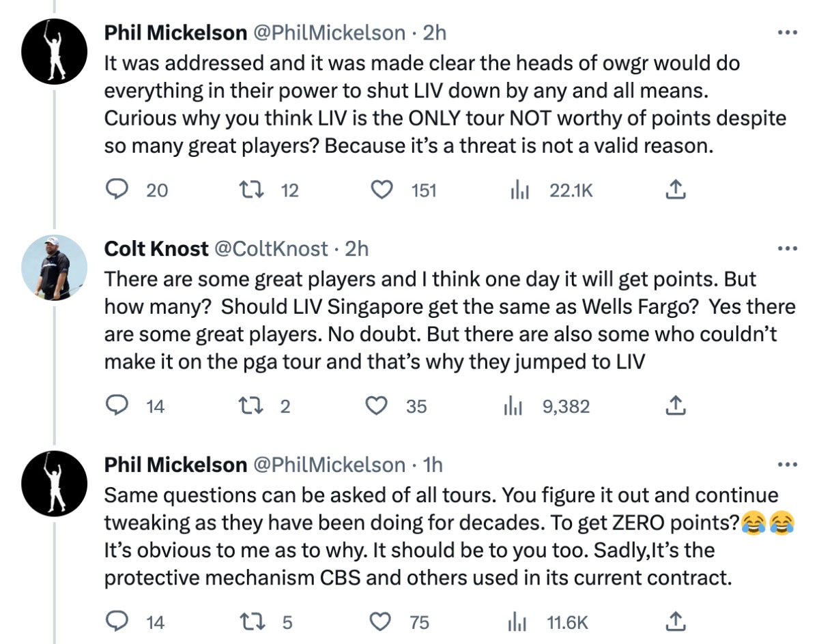
Task: Click Colt Knost's profile photo
Action: [x=53, y=267]
